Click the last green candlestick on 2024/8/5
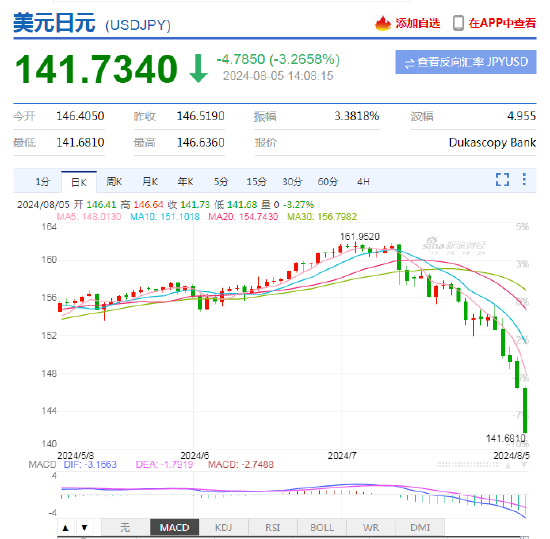 tap(525, 410)
